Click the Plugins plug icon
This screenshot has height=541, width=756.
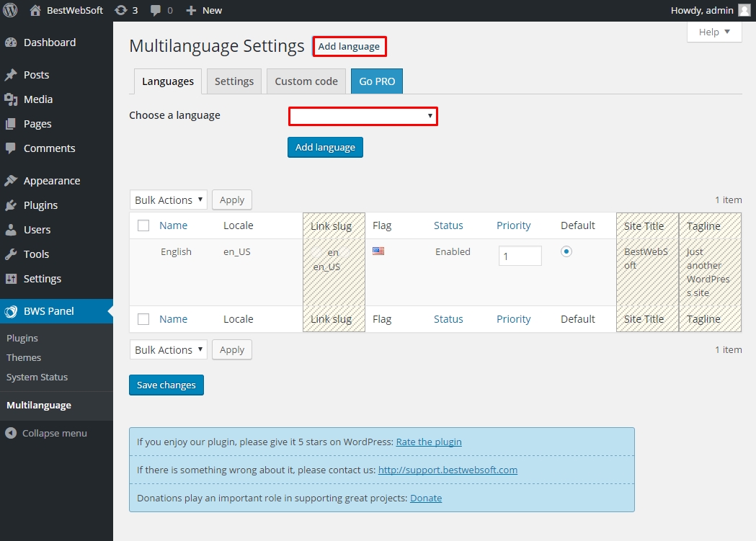[x=11, y=205]
